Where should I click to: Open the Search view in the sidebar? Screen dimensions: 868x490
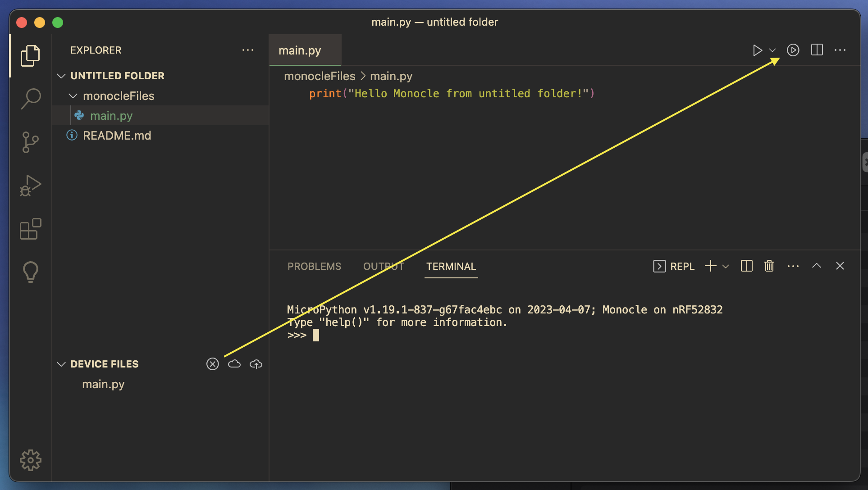[x=31, y=98]
